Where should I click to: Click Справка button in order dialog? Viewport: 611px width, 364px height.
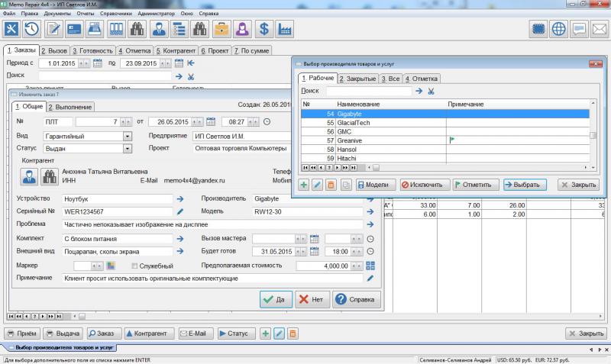coord(357,299)
